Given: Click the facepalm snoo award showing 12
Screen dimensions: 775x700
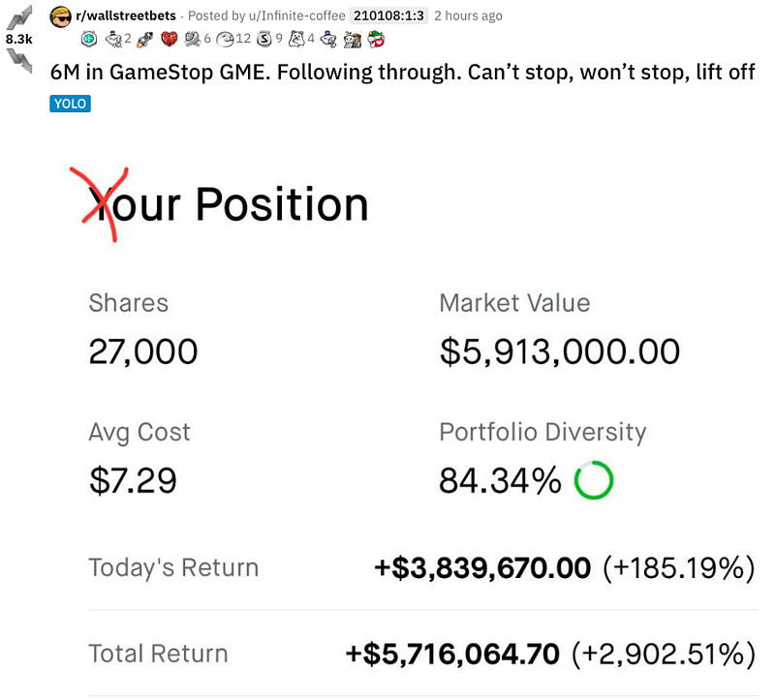Looking at the screenshot, I should (226, 39).
